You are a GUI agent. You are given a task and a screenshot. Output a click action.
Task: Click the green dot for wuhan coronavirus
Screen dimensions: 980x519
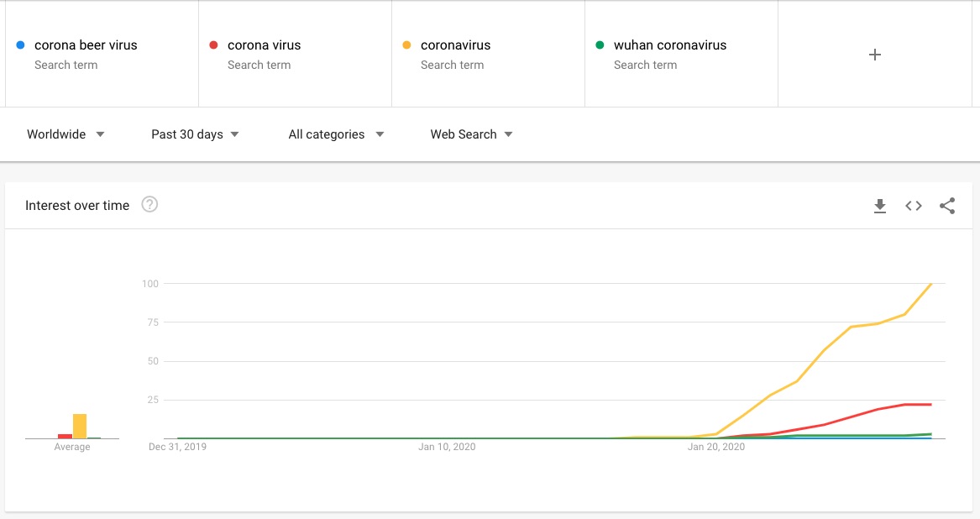[600, 45]
